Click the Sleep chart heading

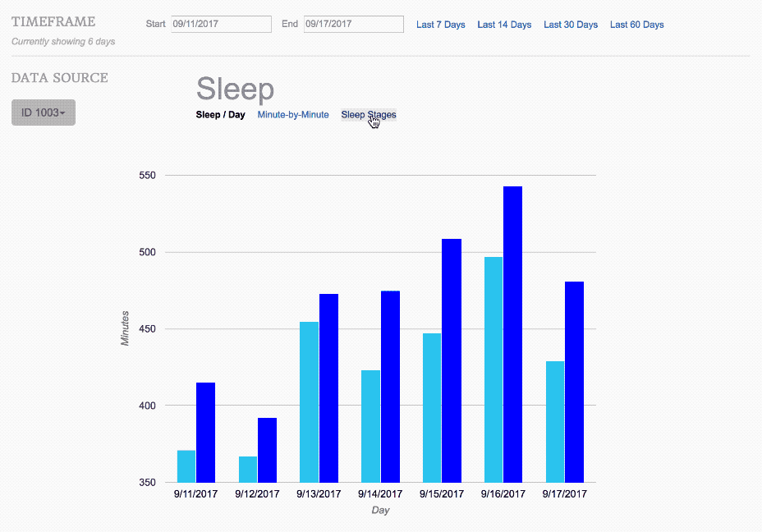point(235,89)
